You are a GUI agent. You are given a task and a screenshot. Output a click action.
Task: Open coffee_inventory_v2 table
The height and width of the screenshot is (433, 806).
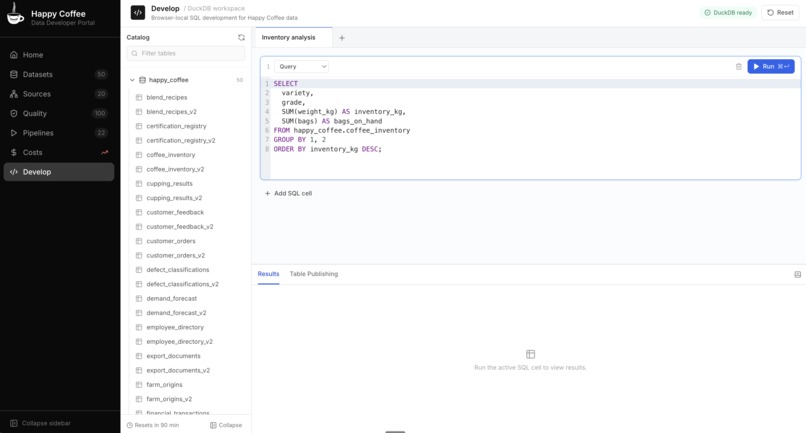[175, 169]
